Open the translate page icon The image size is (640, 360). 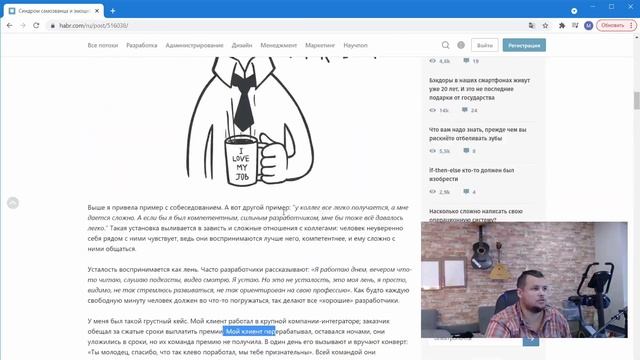coord(531,25)
